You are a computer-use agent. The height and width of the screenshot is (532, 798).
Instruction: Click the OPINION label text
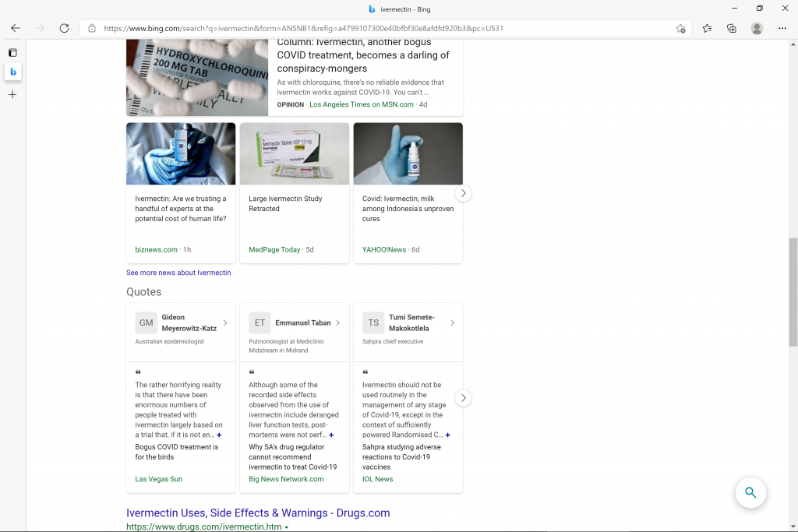click(x=290, y=104)
